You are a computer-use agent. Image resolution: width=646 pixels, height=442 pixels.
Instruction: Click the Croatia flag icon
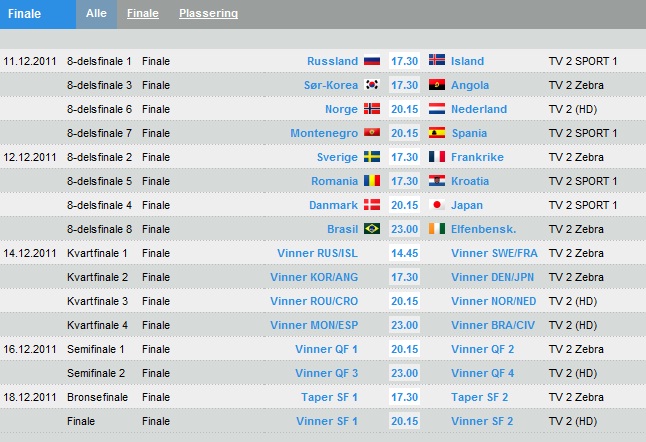437,181
